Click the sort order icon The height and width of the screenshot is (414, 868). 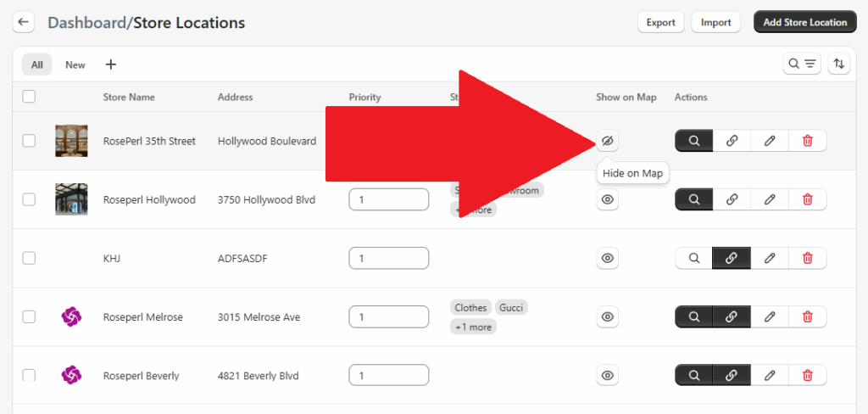click(x=838, y=64)
